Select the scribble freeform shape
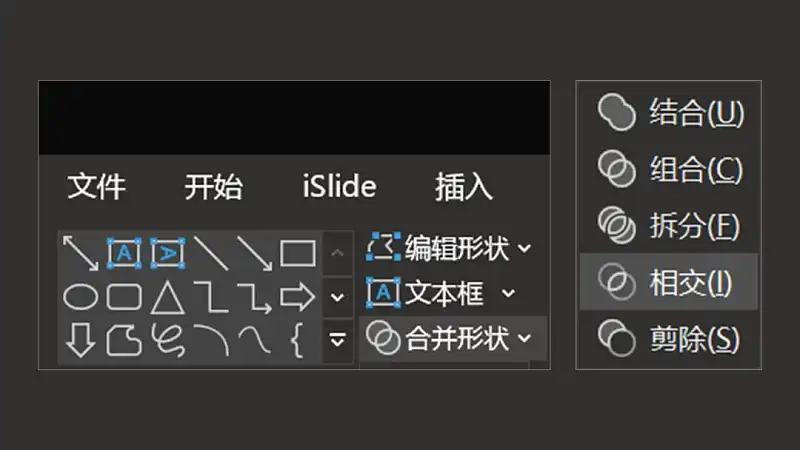This screenshot has width=800, height=450. tap(168, 340)
